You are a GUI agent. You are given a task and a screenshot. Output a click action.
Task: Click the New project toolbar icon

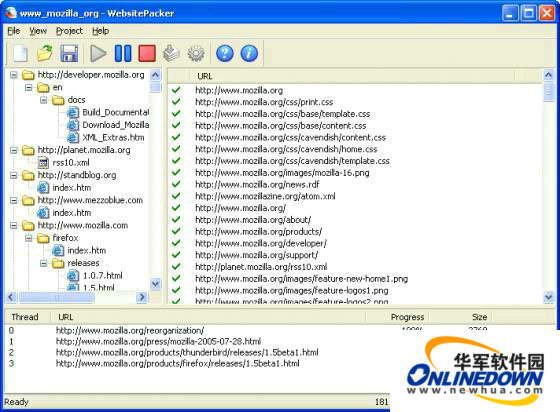pos(20,54)
